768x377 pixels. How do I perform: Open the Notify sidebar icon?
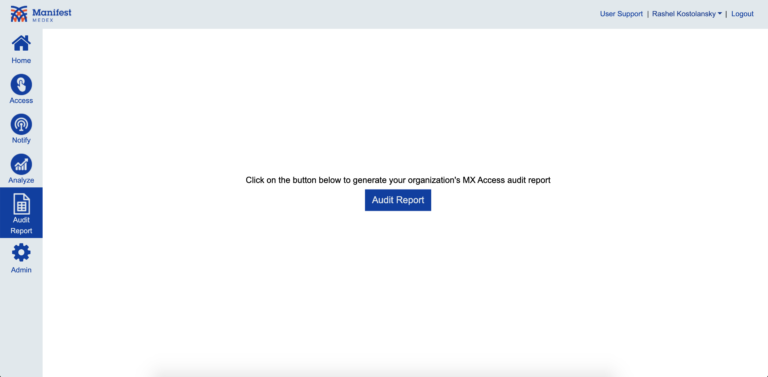pyautogui.click(x=21, y=124)
